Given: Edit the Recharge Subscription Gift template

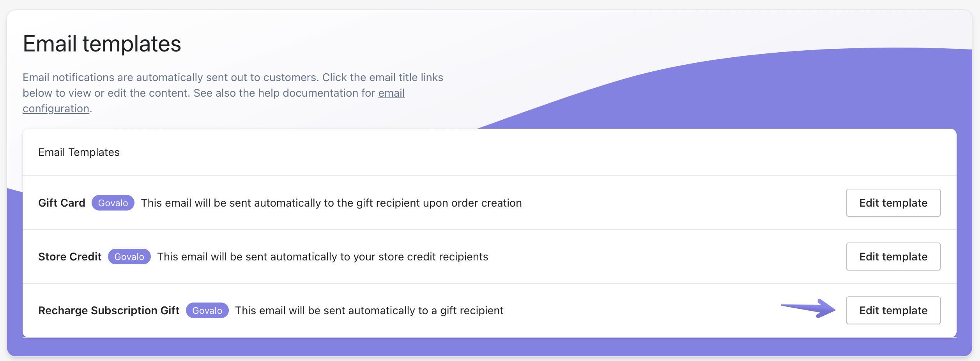Looking at the screenshot, I should [893, 310].
